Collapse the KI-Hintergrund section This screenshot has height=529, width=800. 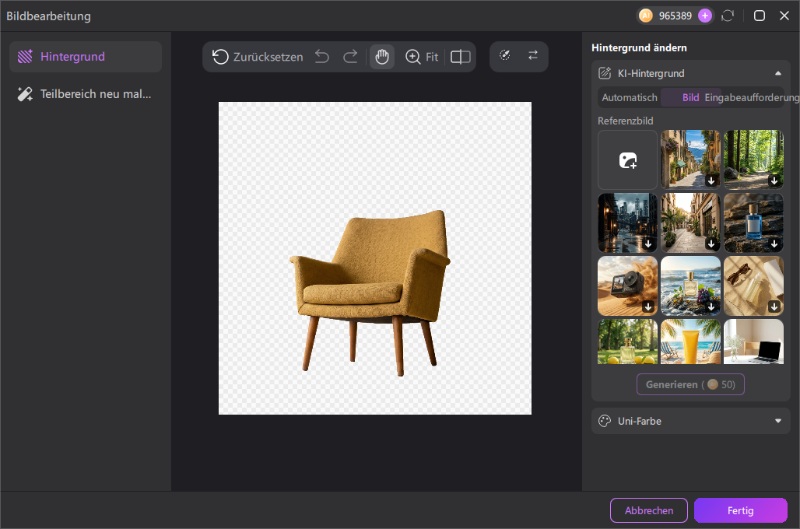tap(778, 73)
